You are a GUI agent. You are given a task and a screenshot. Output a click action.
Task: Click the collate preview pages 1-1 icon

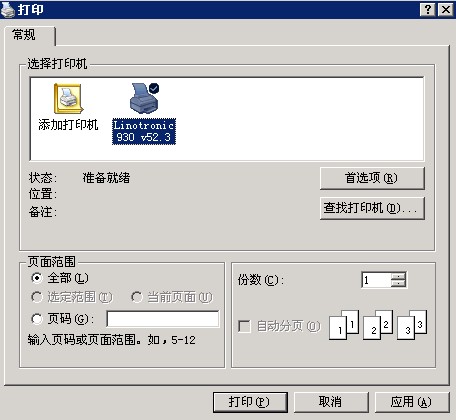click(x=344, y=325)
